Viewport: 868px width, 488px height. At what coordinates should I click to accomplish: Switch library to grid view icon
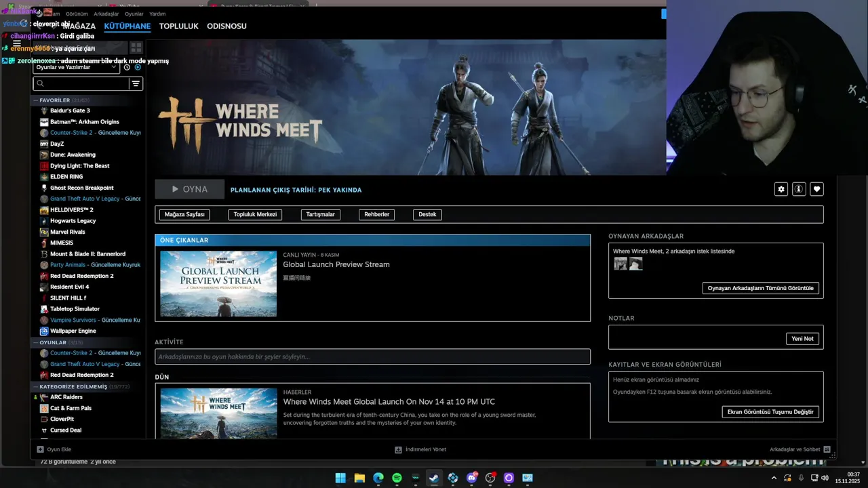pos(136,47)
